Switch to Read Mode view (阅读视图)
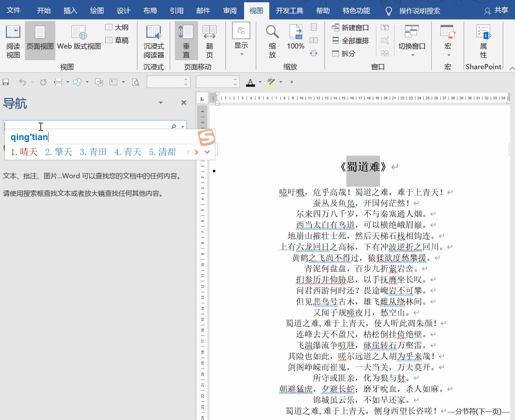Image resolution: width=515 pixels, height=420 pixels. (13, 41)
